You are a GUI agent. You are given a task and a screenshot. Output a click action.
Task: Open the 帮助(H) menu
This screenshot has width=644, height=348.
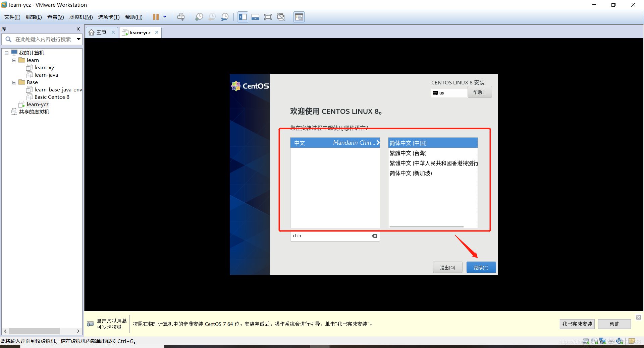coord(133,17)
